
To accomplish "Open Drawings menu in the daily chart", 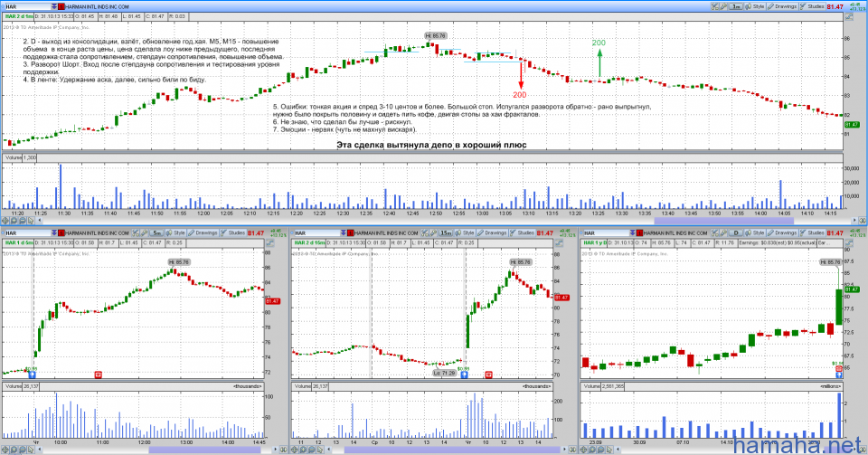I will coord(782,232).
